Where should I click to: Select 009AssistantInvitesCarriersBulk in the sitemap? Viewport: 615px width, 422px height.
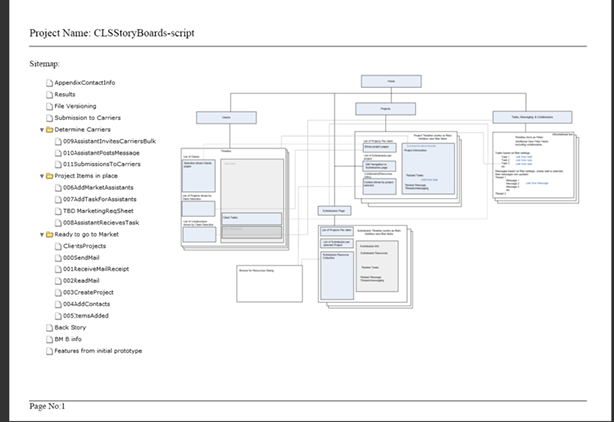pyautogui.click(x=109, y=141)
